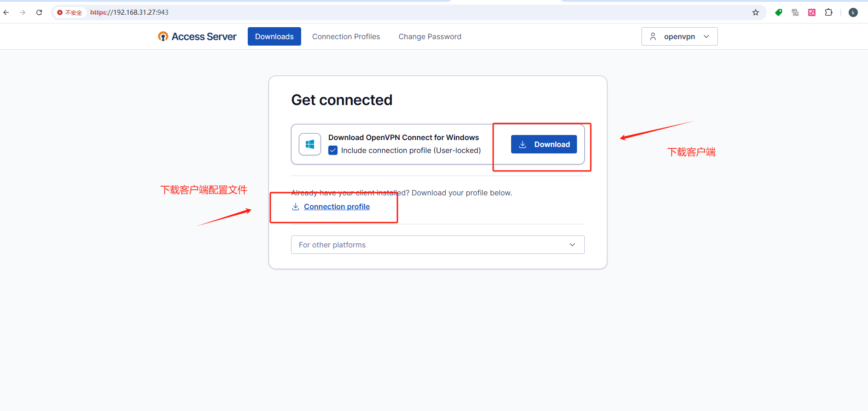Screen dimensions: 868x411
Task: Click the "不安全" not-secure site badge
Action: click(x=70, y=12)
